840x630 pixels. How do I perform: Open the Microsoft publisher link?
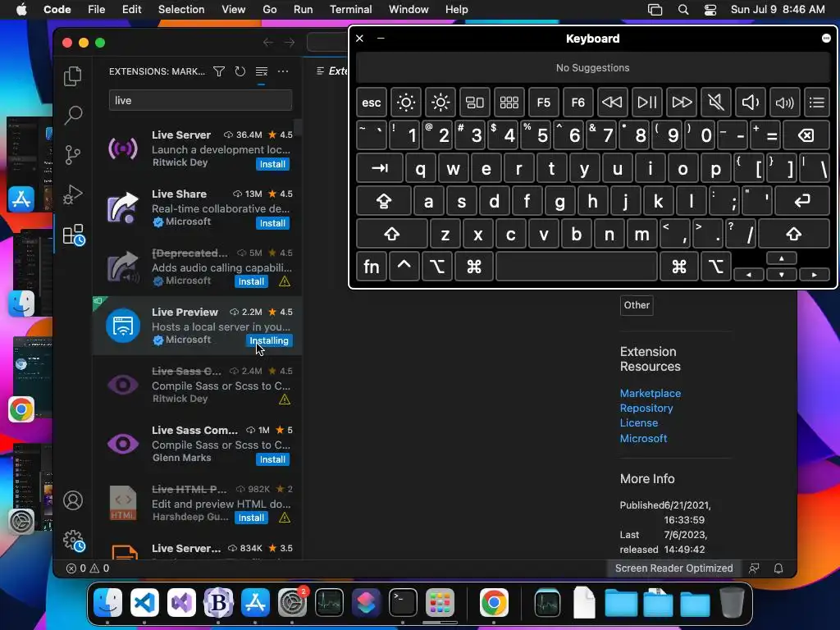pos(643,438)
